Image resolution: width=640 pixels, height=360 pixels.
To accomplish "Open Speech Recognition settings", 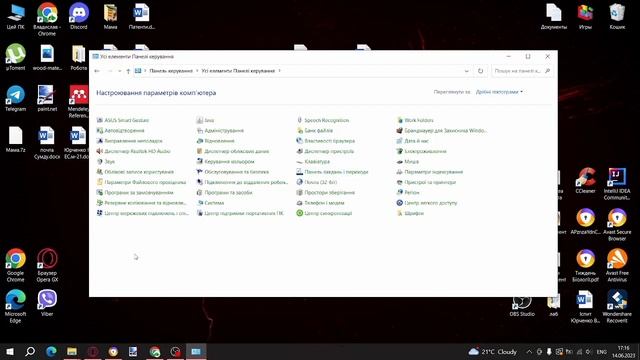I will (323, 120).
